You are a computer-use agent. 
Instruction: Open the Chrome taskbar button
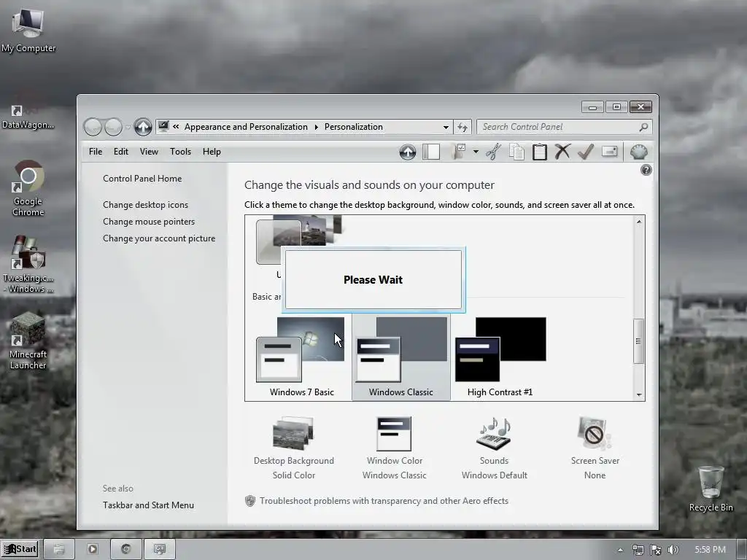coord(125,549)
